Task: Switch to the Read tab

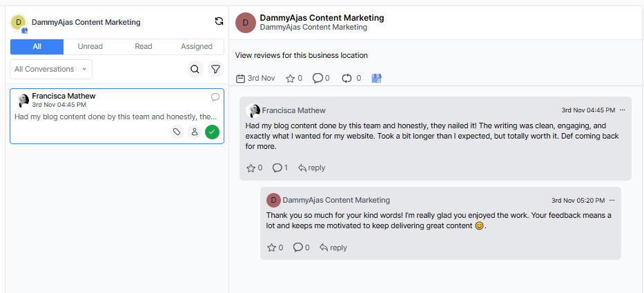Action: tap(144, 47)
